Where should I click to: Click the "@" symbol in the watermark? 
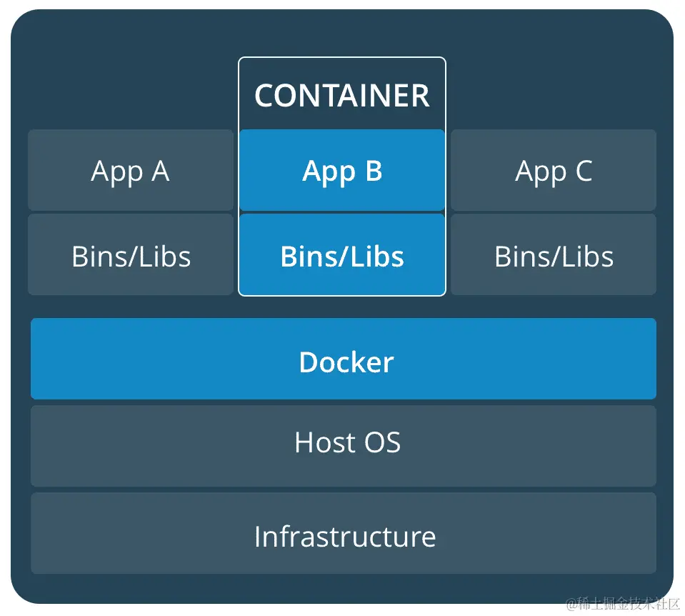(571, 605)
